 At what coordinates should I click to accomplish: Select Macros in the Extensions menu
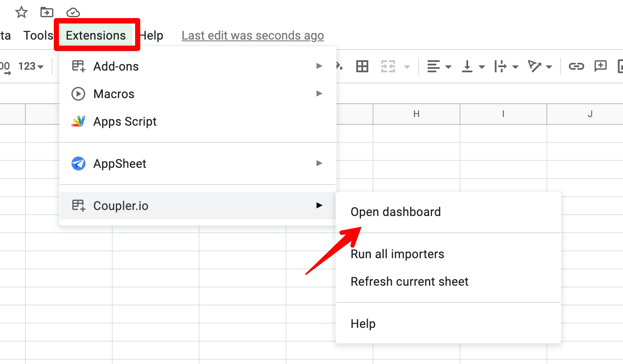pyautogui.click(x=198, y=94)
